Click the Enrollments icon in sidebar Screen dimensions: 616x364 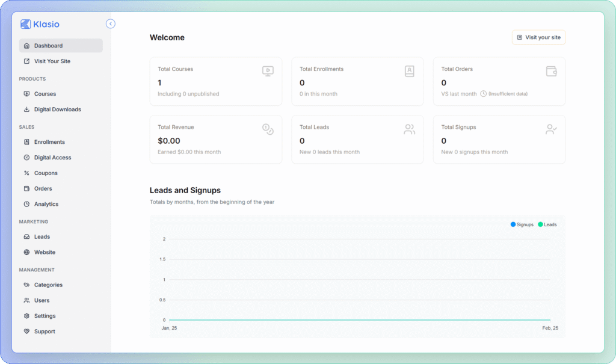click(26, 142)
